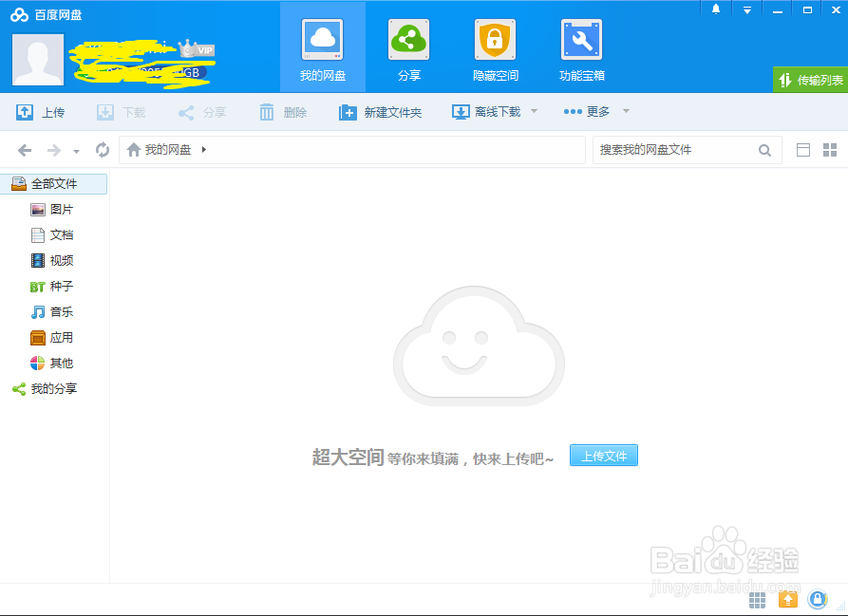Click the 分享 share toolbar button
The height and width of the screenshot is (616, 848).
(x=202, y=112)
